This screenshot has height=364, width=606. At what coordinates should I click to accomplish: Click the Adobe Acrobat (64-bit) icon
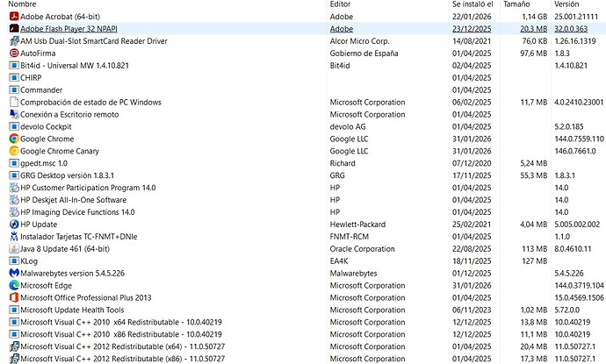point(13,16)
